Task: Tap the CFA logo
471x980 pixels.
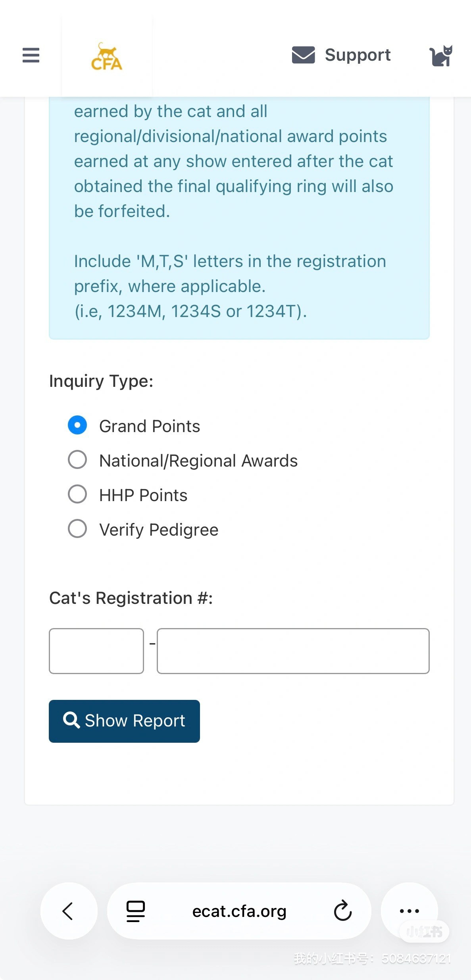Action: pyautogui.click(x=107, y=57)
